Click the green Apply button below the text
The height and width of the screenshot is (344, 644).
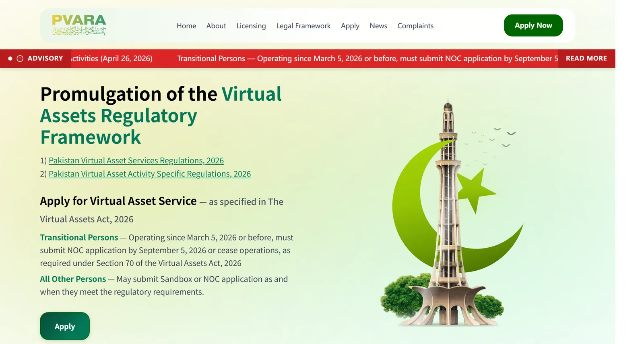pos(65,326)
